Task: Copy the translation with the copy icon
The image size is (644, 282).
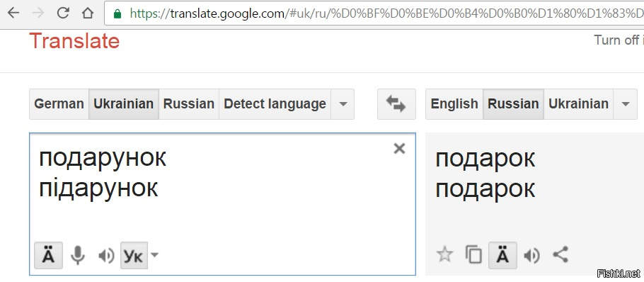Action: point(473,255)
